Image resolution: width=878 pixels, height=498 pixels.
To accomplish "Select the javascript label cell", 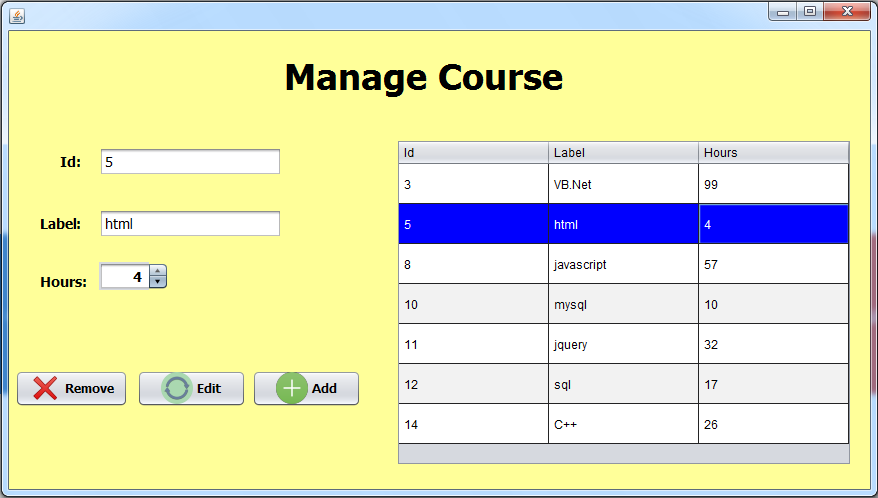I will (623, 264).
